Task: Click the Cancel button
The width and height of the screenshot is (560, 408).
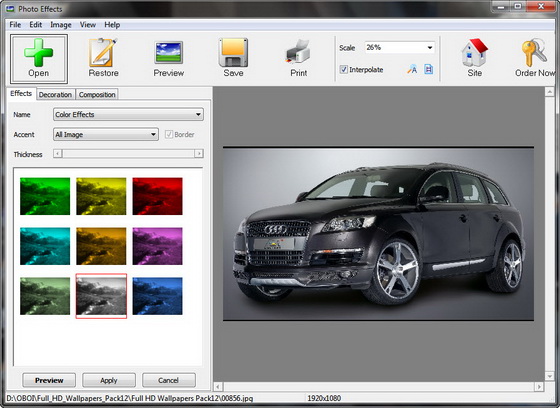Action: 169,380
